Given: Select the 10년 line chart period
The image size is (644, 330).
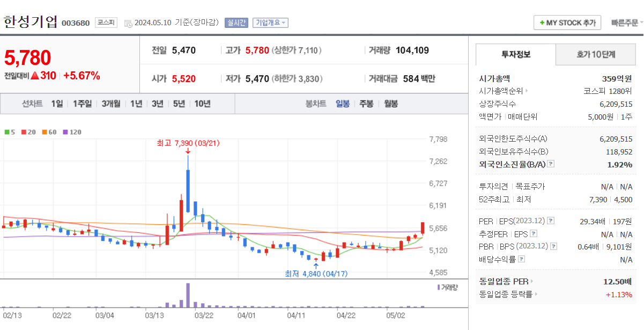Looking at the screenshot, I should (203, 104).
